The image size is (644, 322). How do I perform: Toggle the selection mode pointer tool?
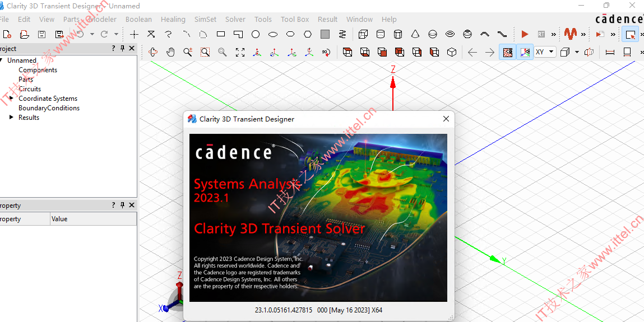coord(630,35)
